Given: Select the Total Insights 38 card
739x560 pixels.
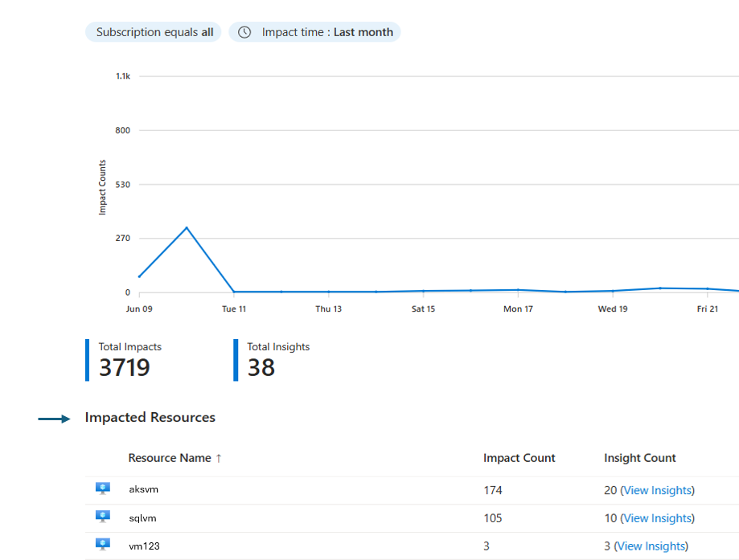Looking at the screenshot, I should pos(277,358).
